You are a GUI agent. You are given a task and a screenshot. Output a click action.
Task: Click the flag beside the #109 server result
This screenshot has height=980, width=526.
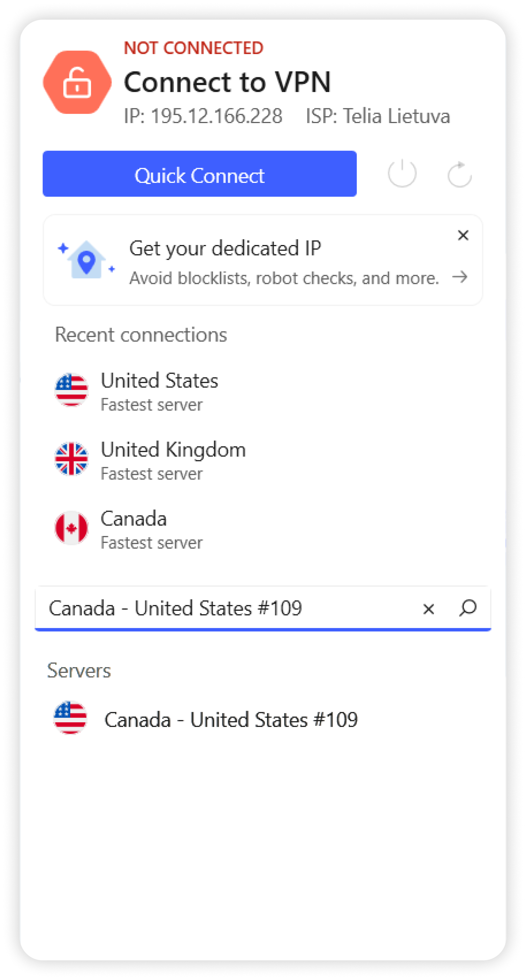(71, 717)
